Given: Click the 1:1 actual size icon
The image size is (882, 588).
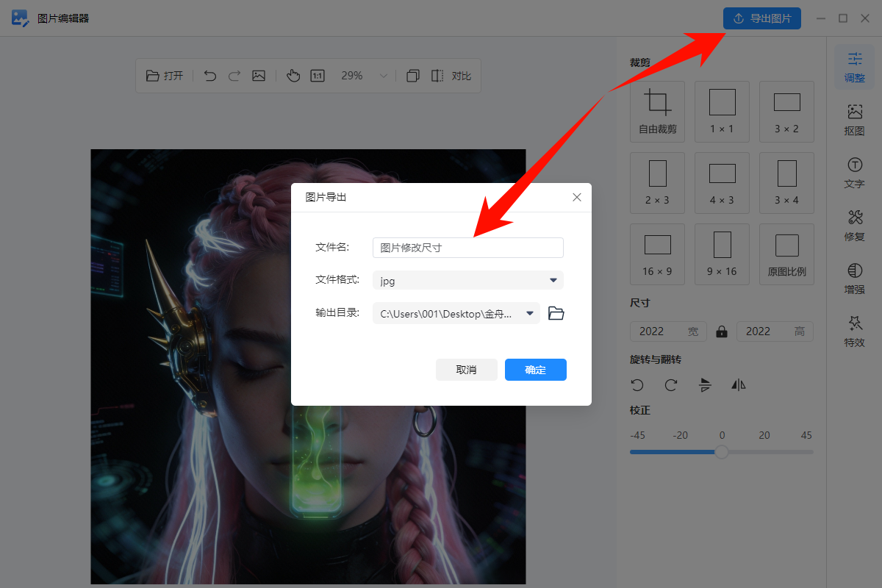Looking at the screenshot, I should point(317,75).
